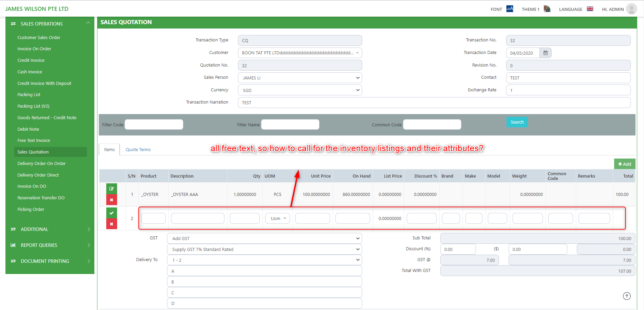644x310 pixels.
Task: Collapse the Sales Operations menu chevron
Action: [88, 23]
